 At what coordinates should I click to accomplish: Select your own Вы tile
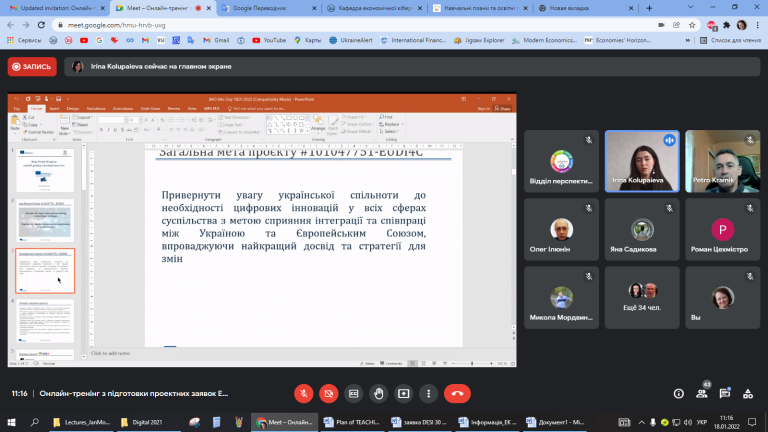(x=722, y=297)
